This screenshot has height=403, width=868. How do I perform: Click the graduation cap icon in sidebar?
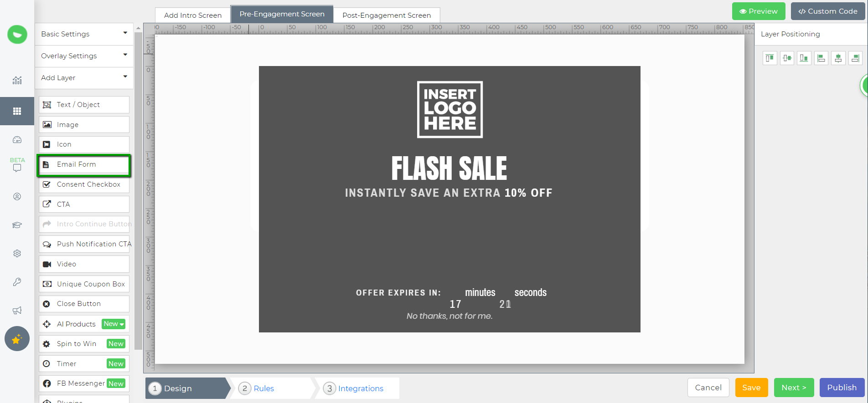[x=17, y=225]
